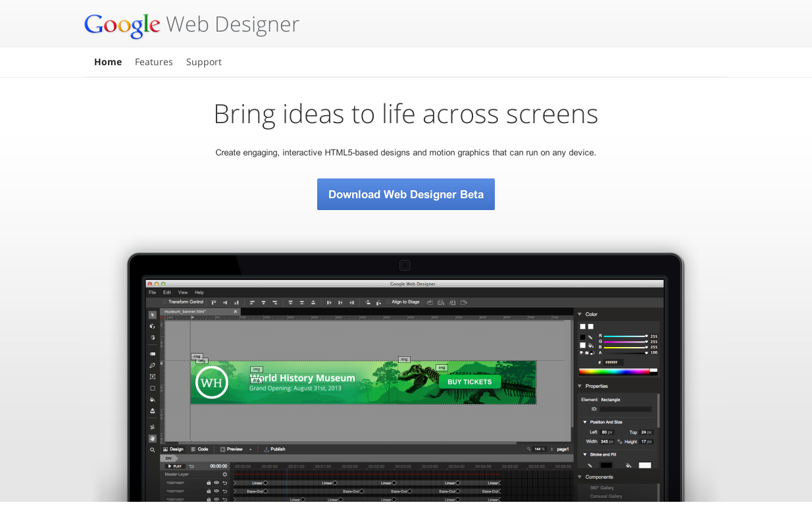Collapse the Properties panel
The image size is (812, 513).
pyautogui.click(x=580, y=386)
